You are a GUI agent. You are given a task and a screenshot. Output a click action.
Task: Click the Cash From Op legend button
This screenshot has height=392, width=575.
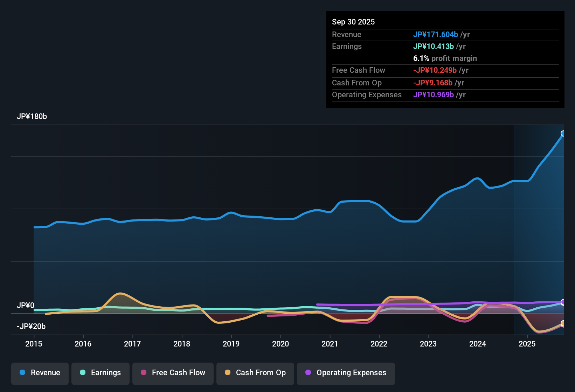click(x=255, y=373)
